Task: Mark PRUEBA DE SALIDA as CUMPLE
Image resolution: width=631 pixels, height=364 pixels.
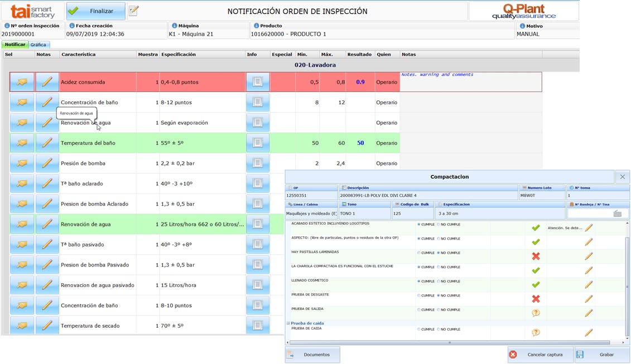Action: point(419,310)
